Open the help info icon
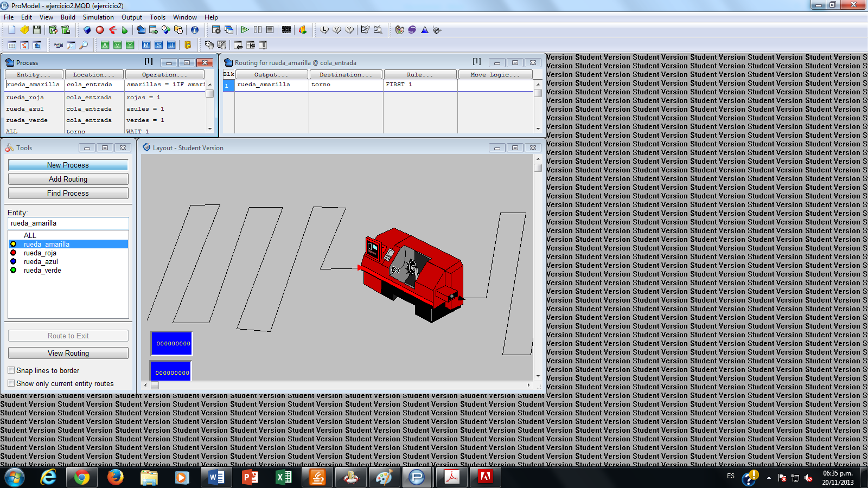 click(x=196, y=30)
